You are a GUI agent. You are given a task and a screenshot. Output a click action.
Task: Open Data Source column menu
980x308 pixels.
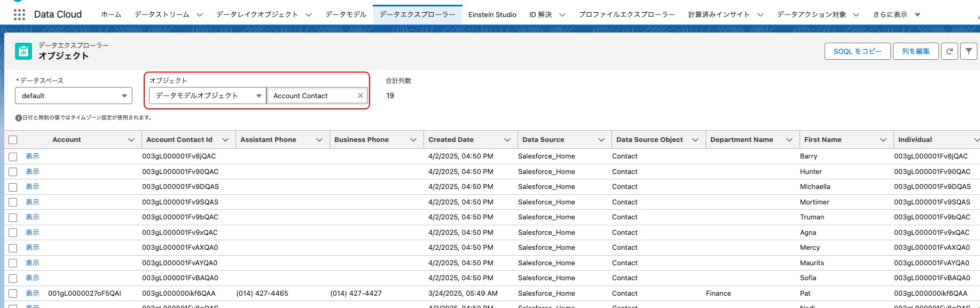pos(601,140)
